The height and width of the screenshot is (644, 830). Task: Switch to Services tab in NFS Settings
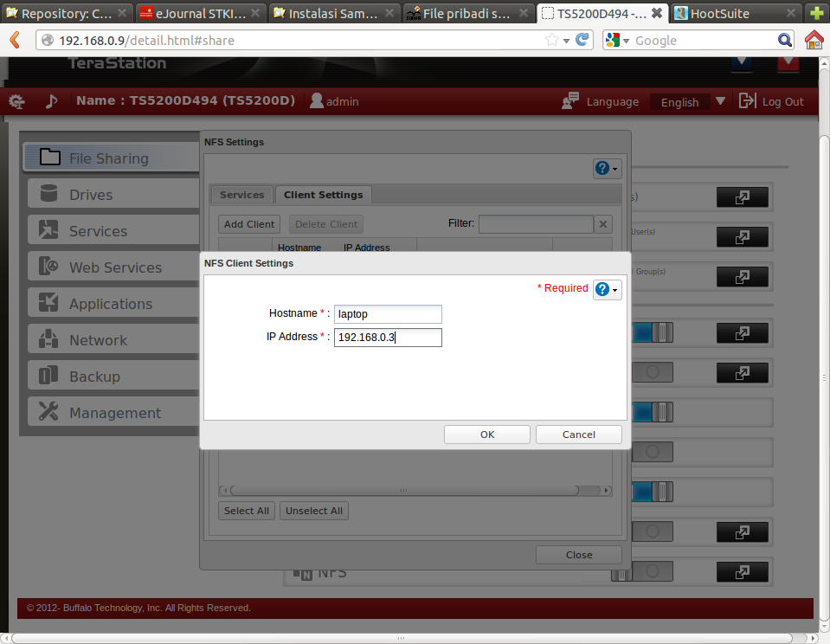242,195
